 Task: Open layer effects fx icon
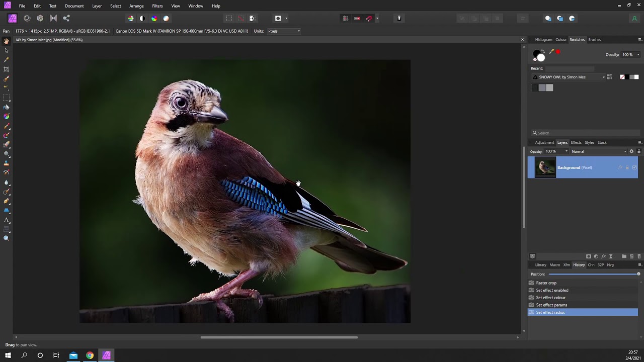tap(604, 256)
